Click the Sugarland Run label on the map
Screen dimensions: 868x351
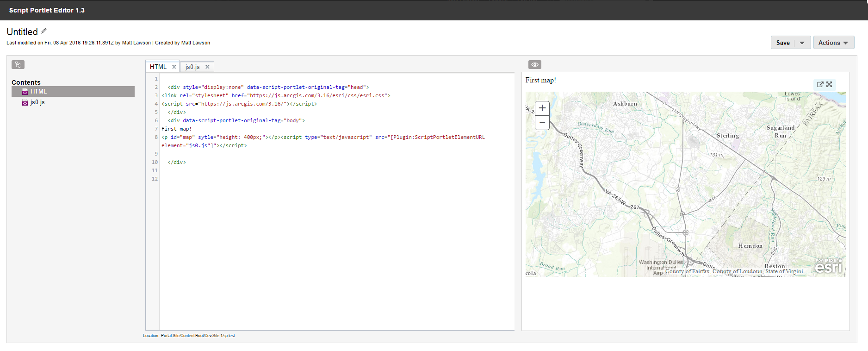(x=781, y=132)
